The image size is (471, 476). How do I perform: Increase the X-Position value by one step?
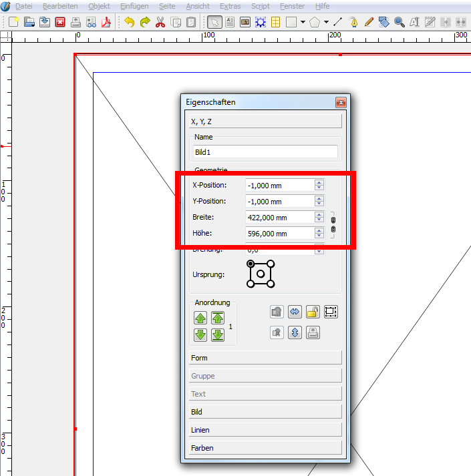coord(319,182)
